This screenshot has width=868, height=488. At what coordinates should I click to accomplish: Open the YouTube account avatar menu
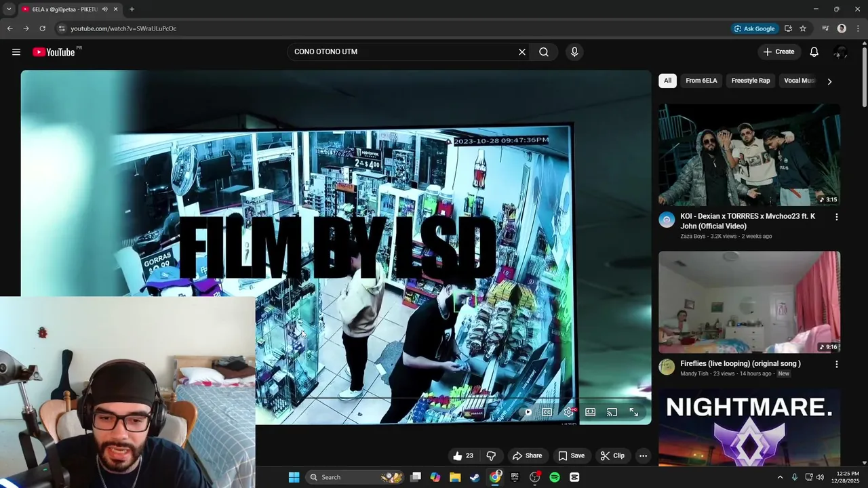pos(840,52)
